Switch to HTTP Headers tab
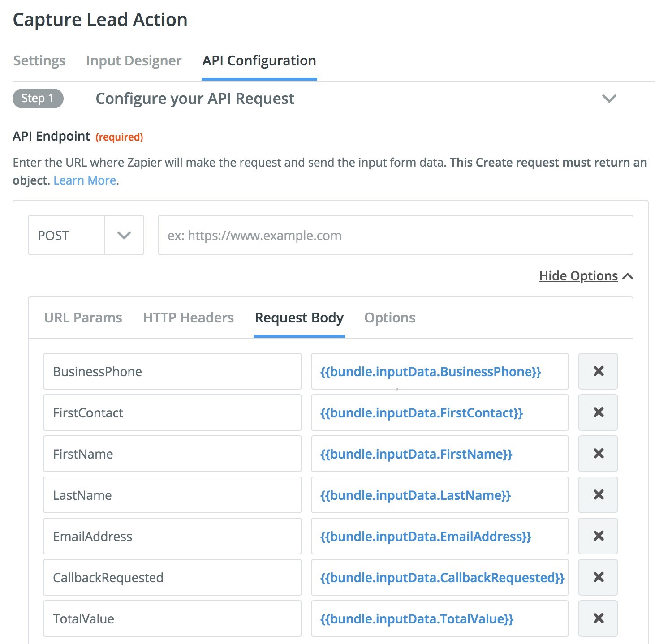Viewport: 655px width, 644px height. 188,318
